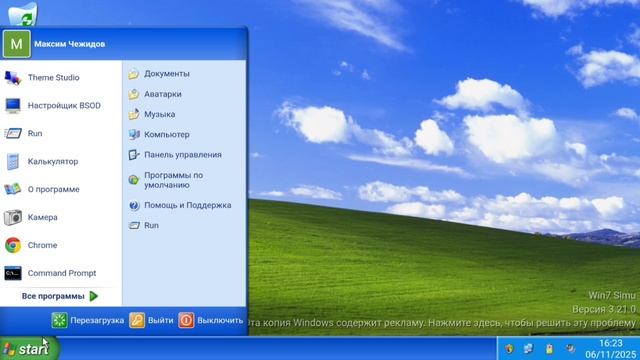The width and height of the screenshot is (640, 360).
Task: Click the battery tray icon
Action: 549,349
